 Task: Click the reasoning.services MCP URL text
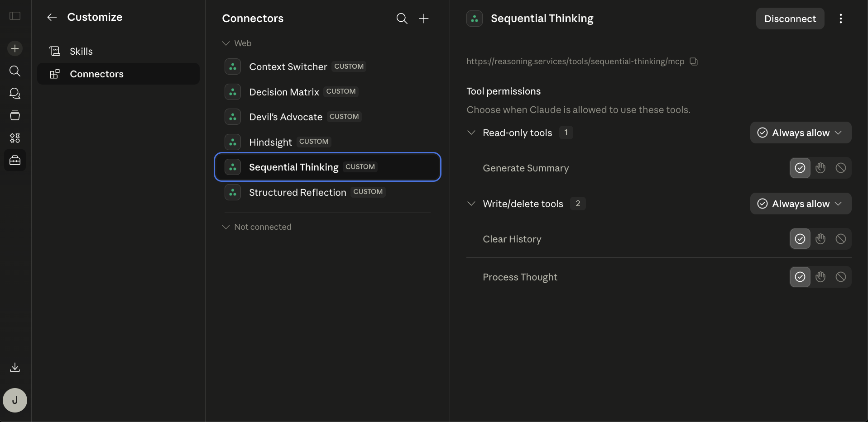coord(575,62)
